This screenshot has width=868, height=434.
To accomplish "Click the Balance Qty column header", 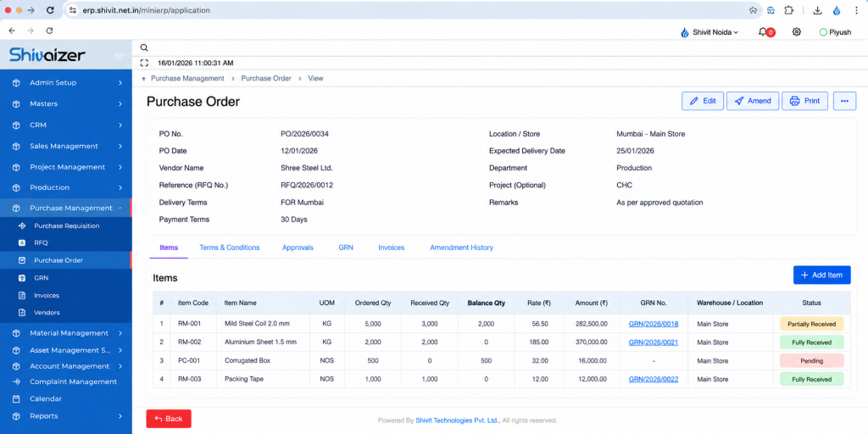I will point(486,303).
